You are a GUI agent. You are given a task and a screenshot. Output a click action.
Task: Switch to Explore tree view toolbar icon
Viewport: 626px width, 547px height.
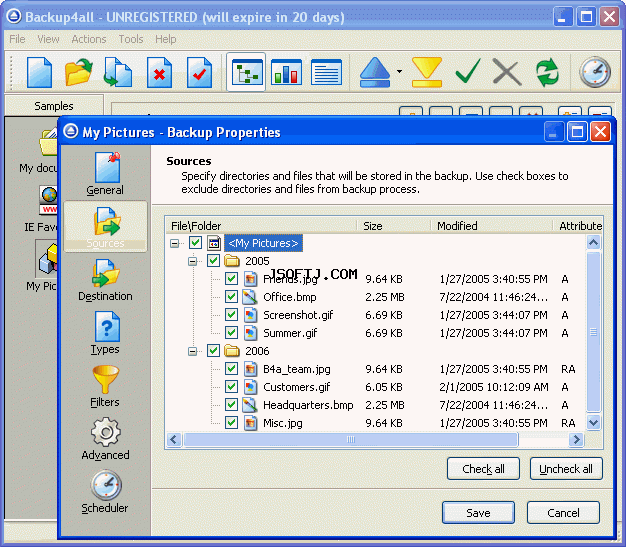[x=246, y=72]
